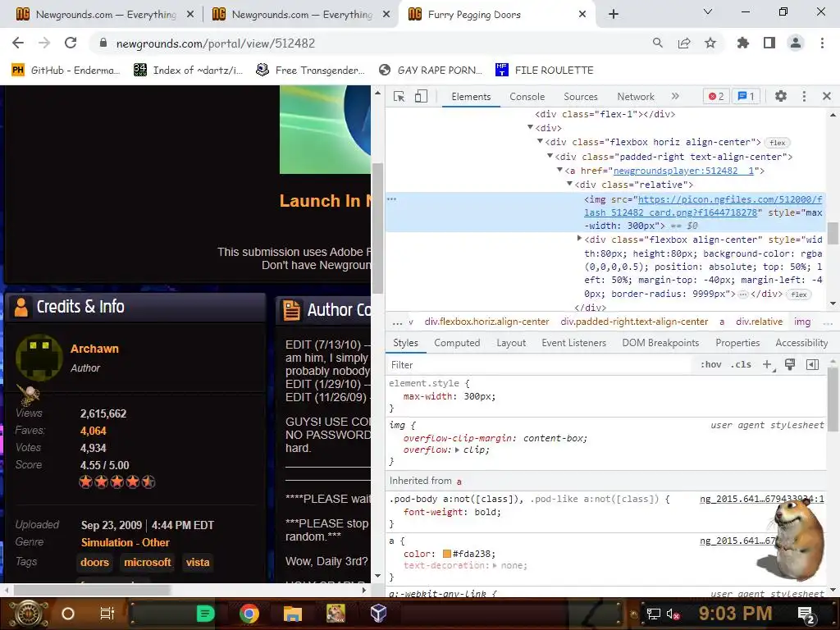Open the Simulation - Other genre link
The image size is (840, 630).
click(x=125, y=542)
